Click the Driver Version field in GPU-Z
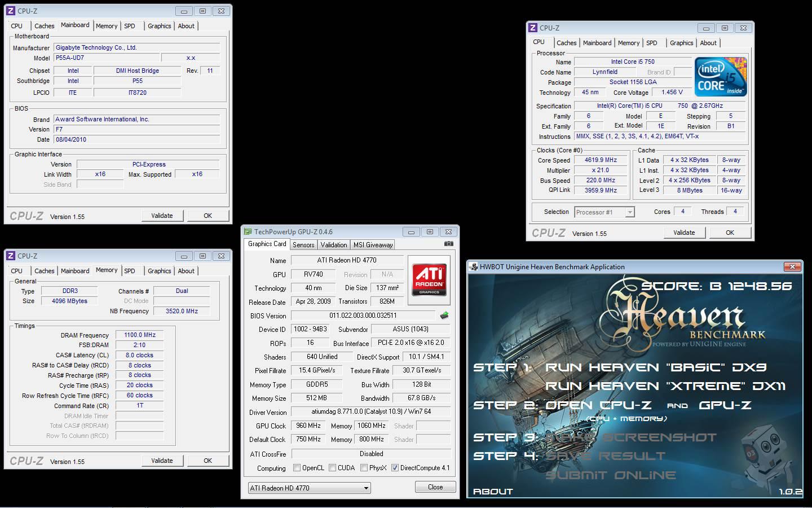This screenshot has width=812, height=508. [371, 411]
